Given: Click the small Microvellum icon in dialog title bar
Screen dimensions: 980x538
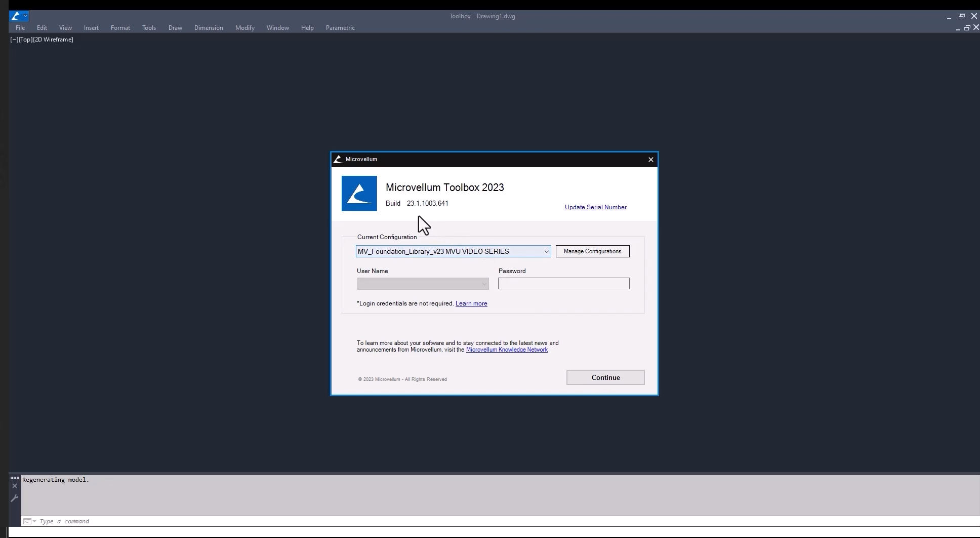Looking at the screenshot, I should [338, 159].
